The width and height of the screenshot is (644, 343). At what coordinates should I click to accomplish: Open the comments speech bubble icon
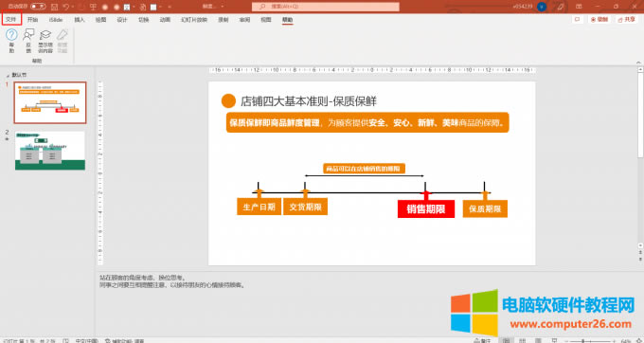click(578, 20)
